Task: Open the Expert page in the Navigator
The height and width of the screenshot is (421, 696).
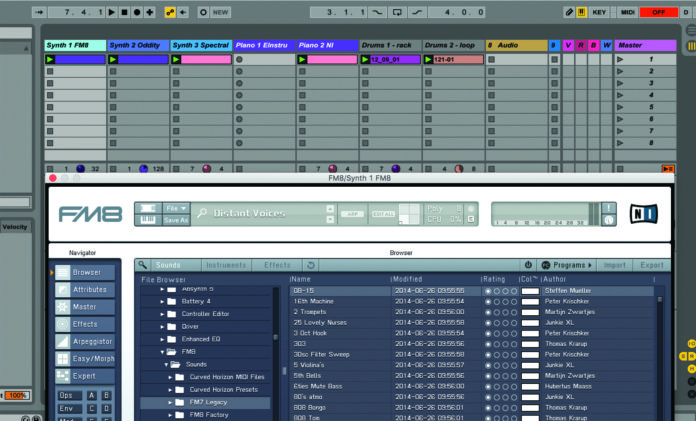Action: 85,376
